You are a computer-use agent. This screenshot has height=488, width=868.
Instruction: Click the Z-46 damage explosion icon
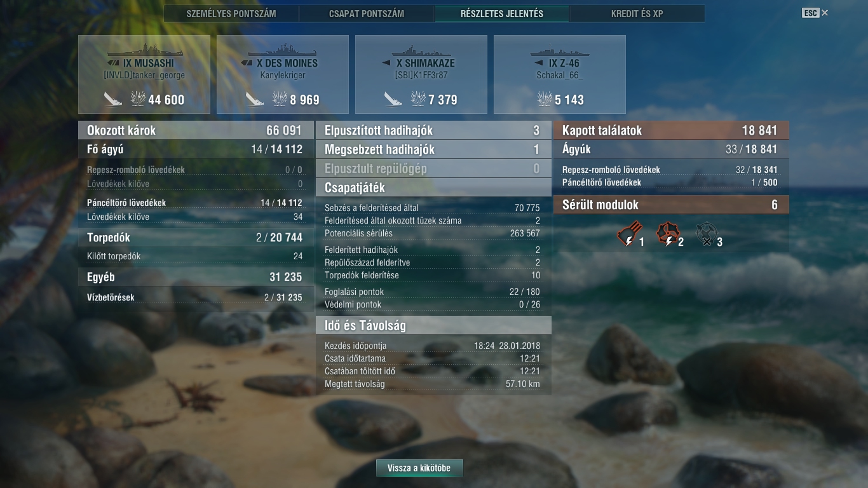click(545, 98)
